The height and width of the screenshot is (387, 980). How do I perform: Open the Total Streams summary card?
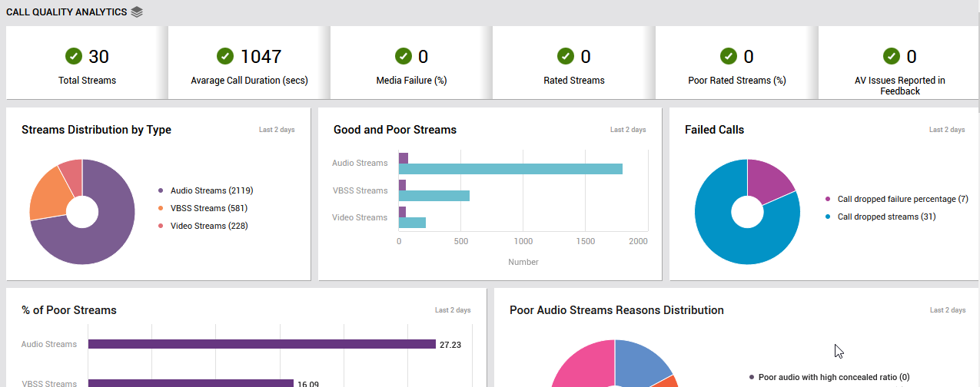87,63
